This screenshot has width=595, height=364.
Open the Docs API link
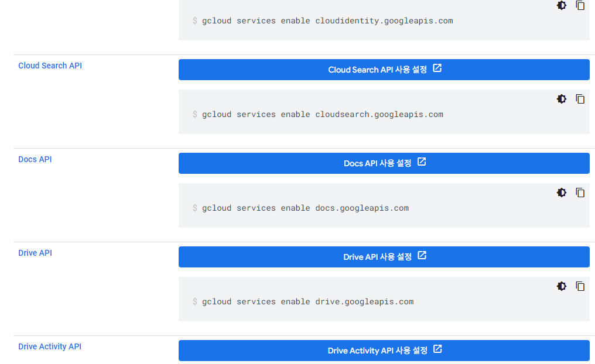click(x=35, y=159)
